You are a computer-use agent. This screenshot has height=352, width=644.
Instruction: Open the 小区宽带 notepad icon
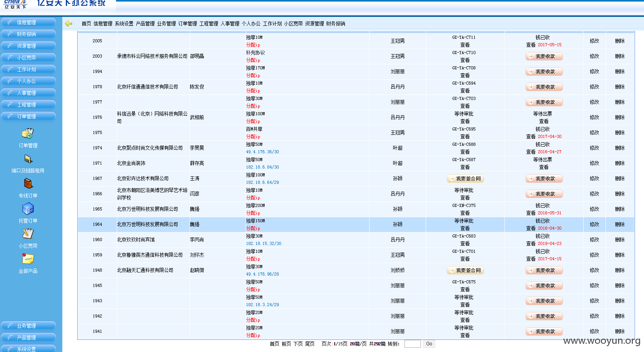point(28,234)
